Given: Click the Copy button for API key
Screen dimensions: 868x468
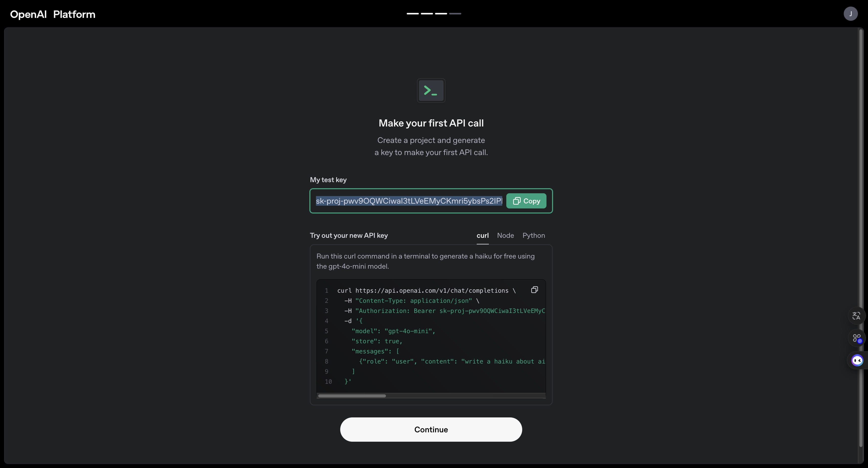Looking at the screenshot, I should tap(526, 201).
